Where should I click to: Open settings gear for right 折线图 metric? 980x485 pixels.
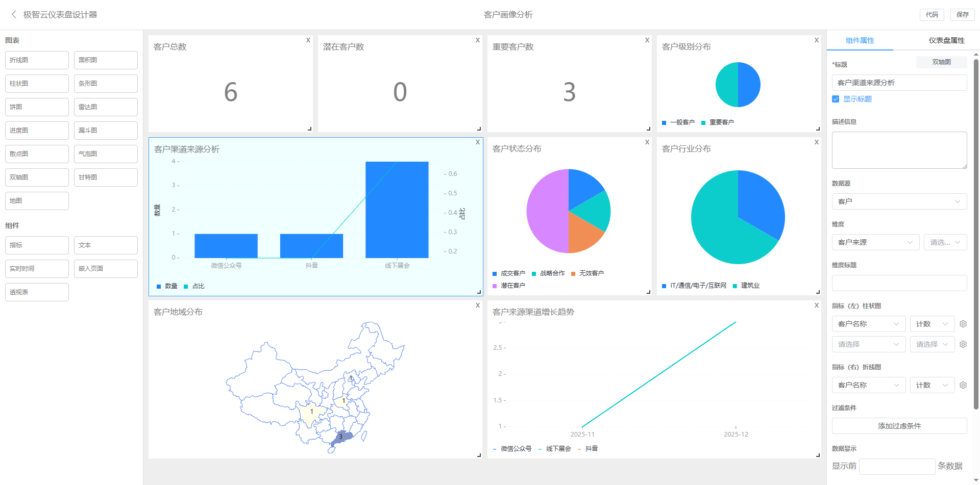tap(963, 385)
